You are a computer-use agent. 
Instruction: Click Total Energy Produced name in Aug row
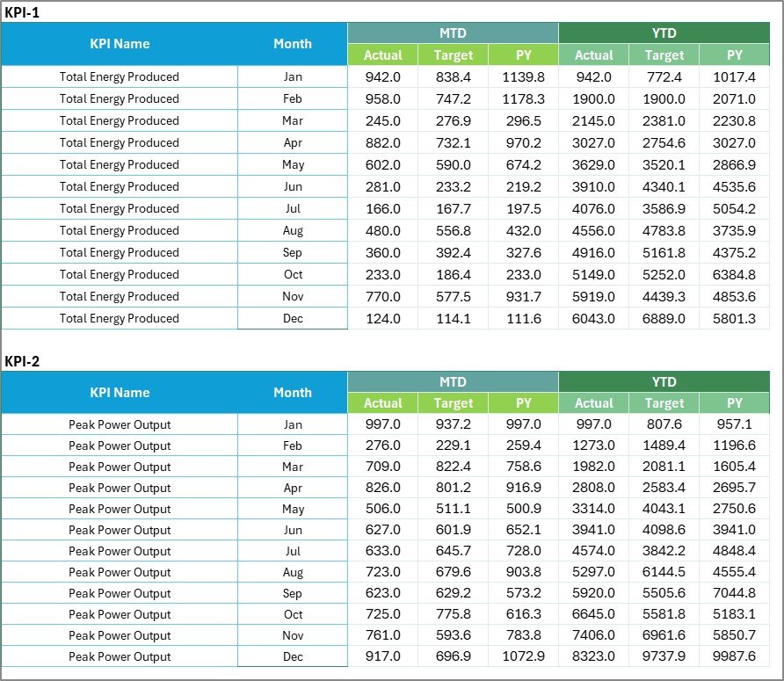(120, 231)
